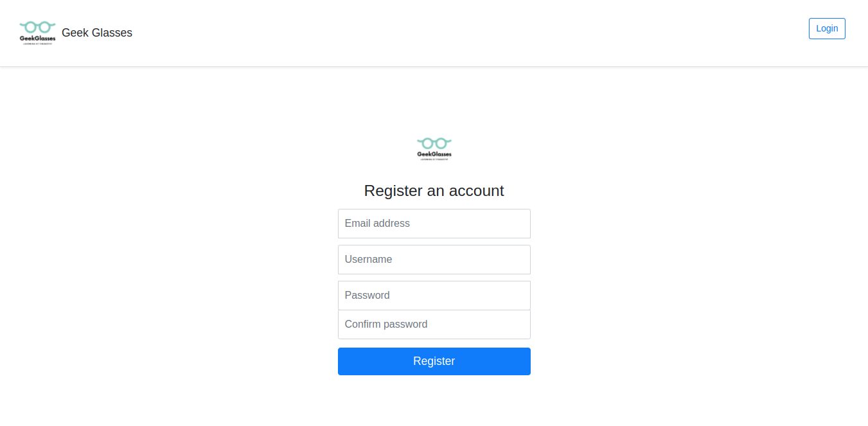868x426 pixels.
Task: Click the Geek Glasses navbar logo icon
Action: click(37, 33)
